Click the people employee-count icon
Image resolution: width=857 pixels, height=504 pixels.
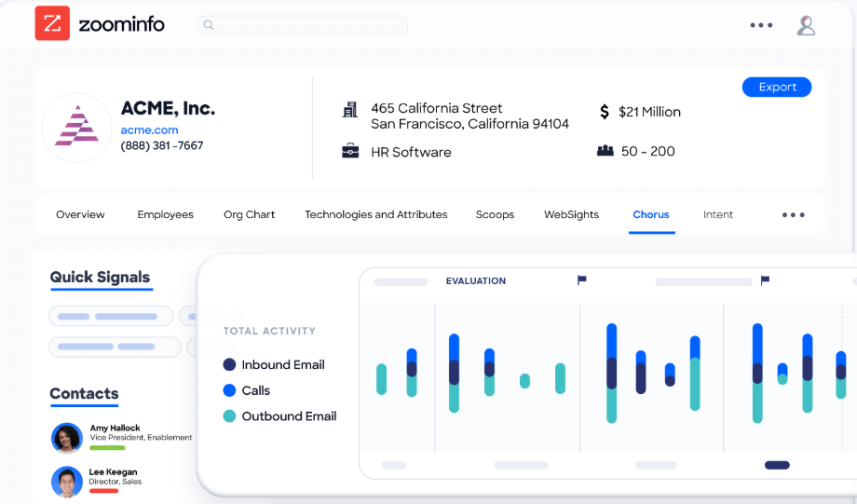(x=605, y=150)
